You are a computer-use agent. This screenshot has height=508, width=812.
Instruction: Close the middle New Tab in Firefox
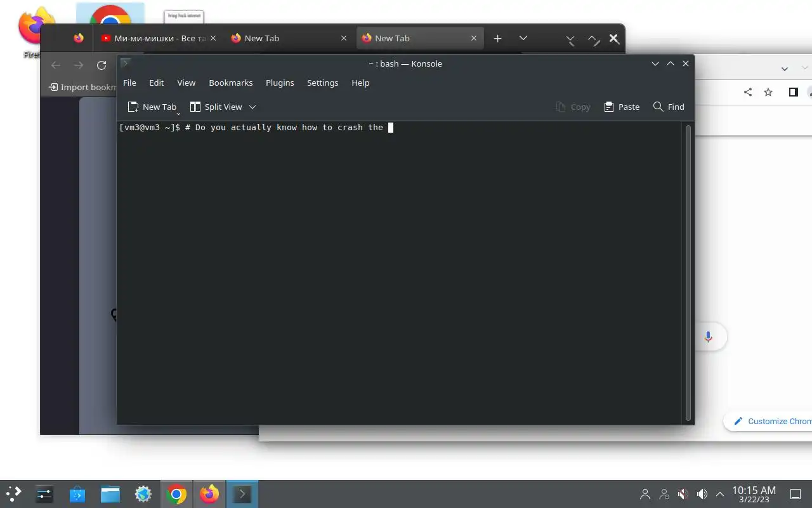(x=344, y=38)
